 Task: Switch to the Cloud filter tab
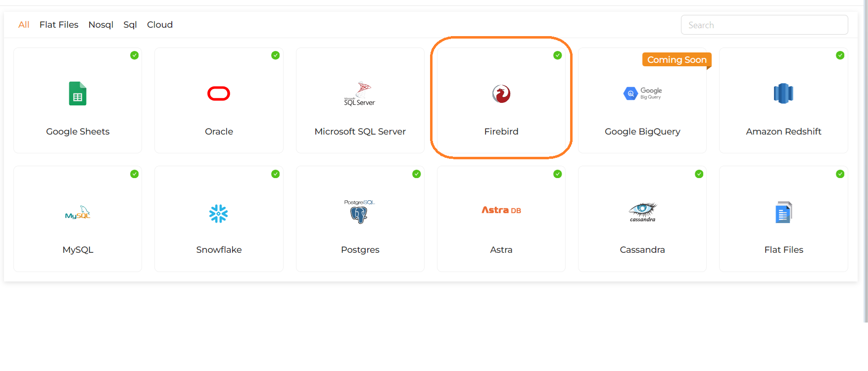tap(159, 24)
